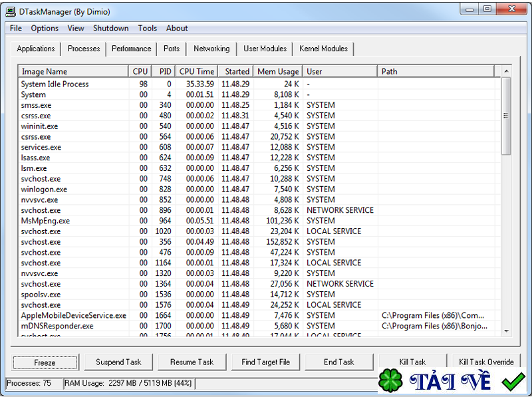Image resolution: width=532 pixels, height=399 pixels.
Task: Sort by the Mem Usage column header
Action: click(278, 71)
